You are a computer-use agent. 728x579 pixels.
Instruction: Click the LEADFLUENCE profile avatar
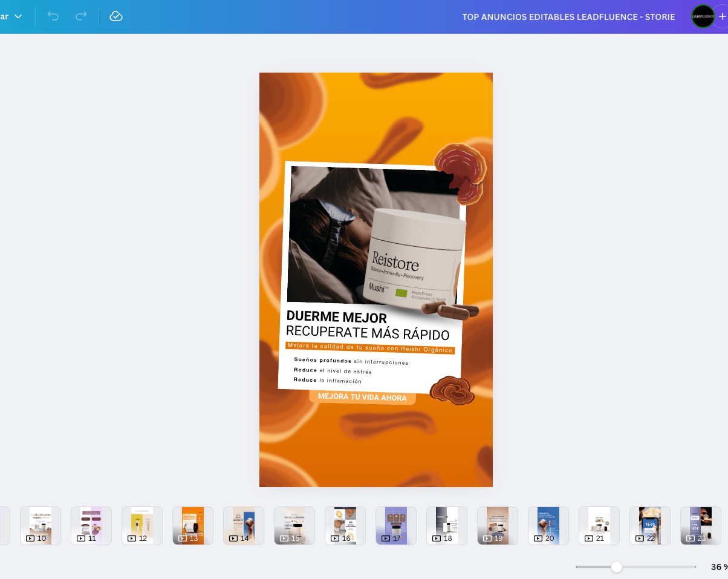[x=703, y=16]
